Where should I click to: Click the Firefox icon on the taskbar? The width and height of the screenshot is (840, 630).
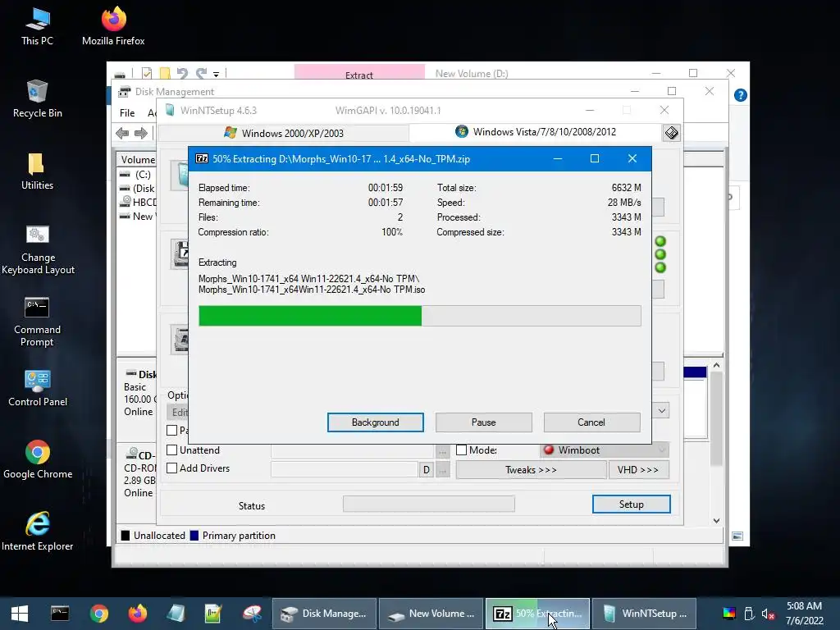[x=138, y=614]
